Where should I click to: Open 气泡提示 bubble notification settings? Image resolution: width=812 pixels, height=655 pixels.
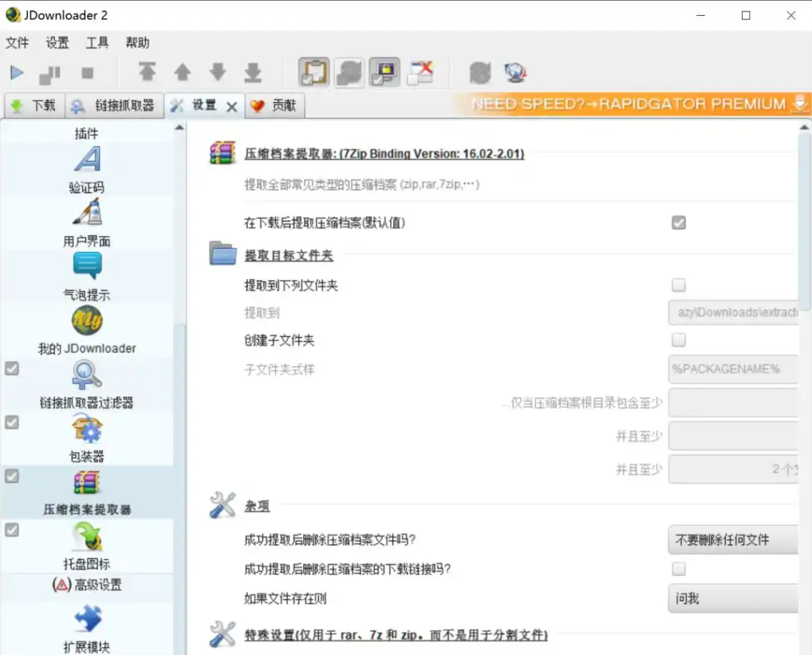87,266
